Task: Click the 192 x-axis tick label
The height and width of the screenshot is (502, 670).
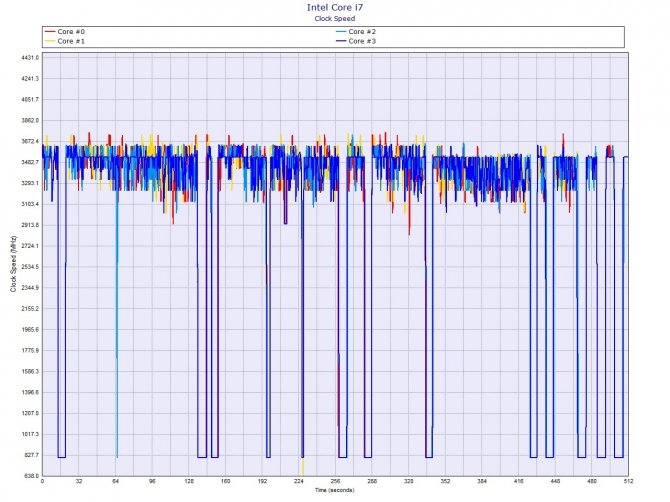Action: point(262,481)
